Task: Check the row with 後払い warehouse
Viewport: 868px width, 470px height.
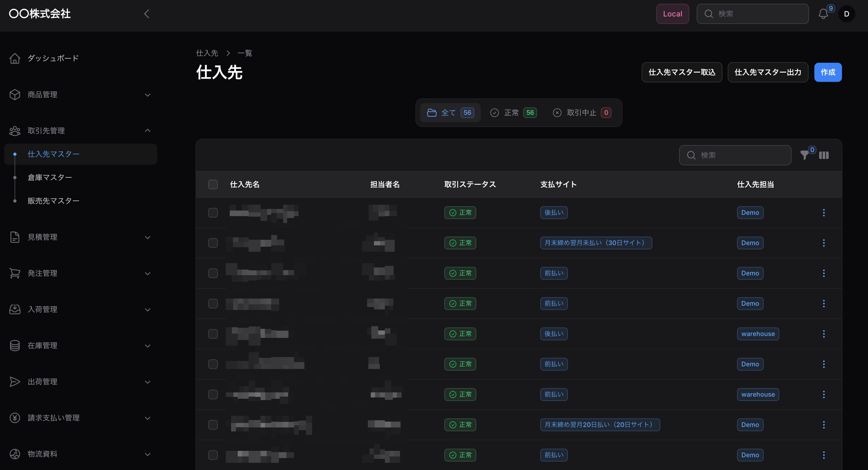Action: coord(213,334)
